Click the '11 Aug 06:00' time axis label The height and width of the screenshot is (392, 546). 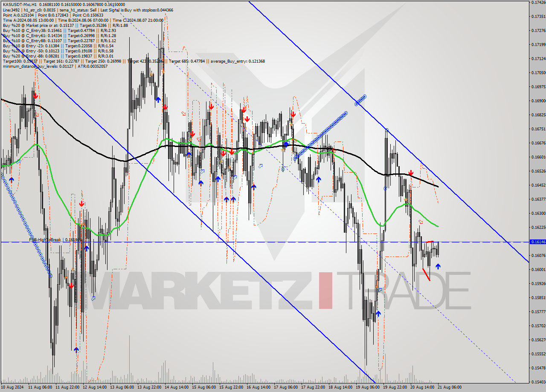coord(40,387)
